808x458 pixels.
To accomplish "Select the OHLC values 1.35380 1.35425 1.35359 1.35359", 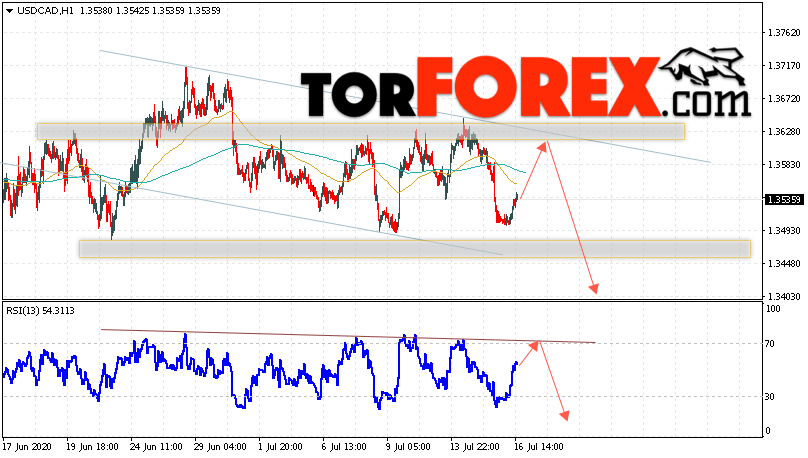I will [x=150, y=10].
